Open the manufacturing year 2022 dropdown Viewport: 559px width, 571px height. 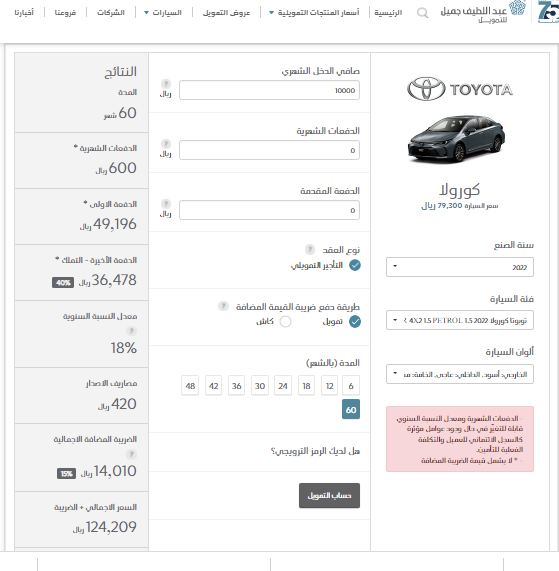pos(460,267)
